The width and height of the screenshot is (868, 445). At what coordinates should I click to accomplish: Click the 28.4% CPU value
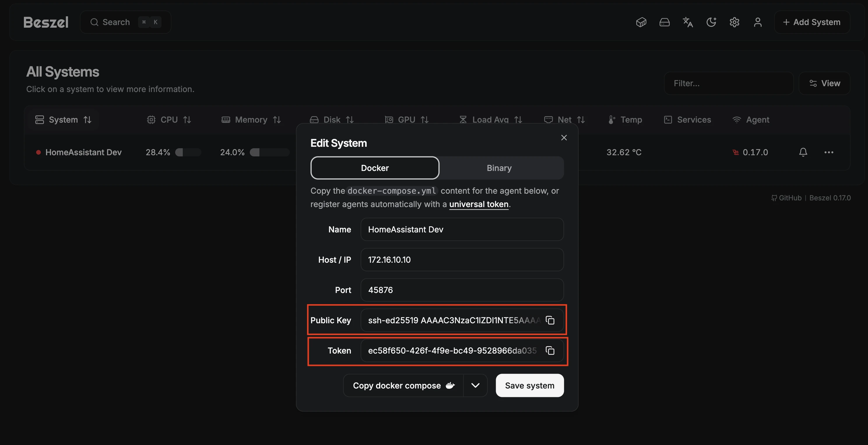(158, 153)
